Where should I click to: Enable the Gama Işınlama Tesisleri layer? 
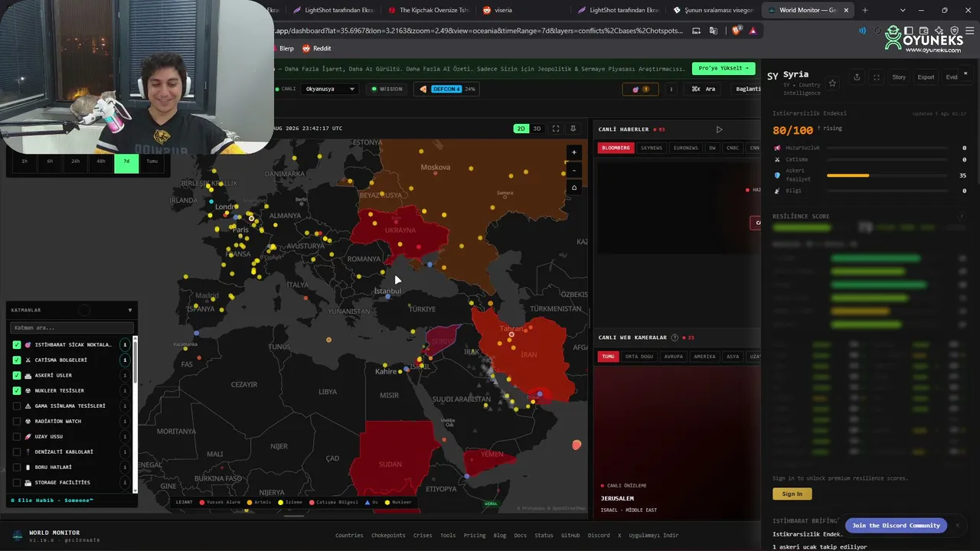pos(17,406)
